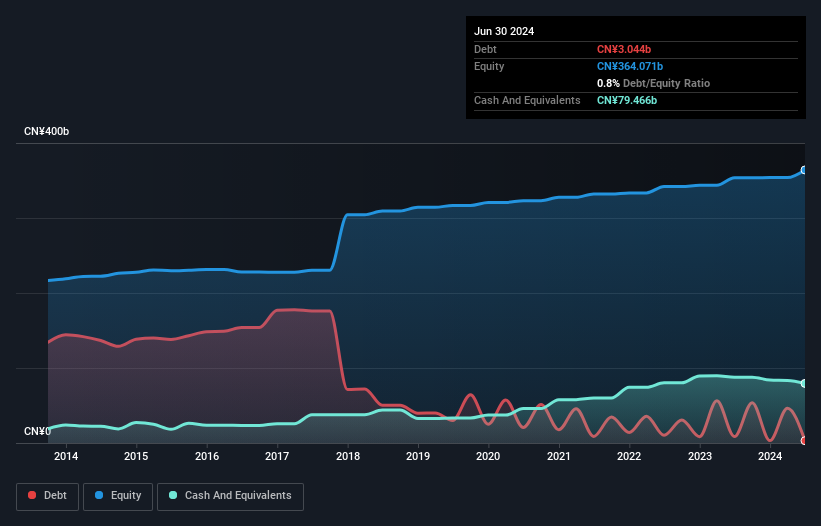Select the teal Cash endpoint marker
This screenshot has height=526, width=821.
pyautogui.click(x=804, y=384)
